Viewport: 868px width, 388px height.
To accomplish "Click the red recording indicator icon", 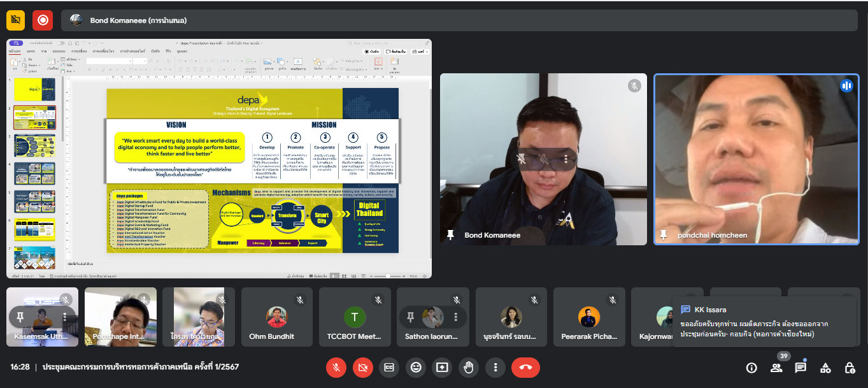I will point(43,20).
